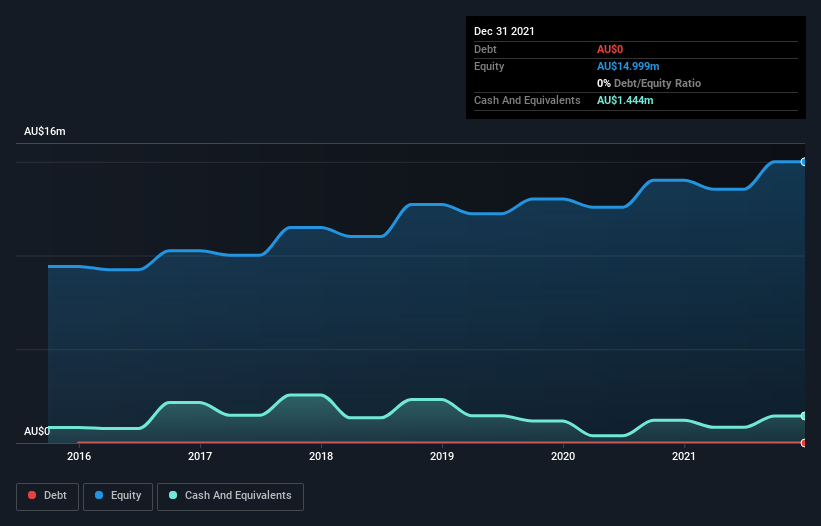
Task: Click the Equity row label in tooltip
Action: click(489, 66)
